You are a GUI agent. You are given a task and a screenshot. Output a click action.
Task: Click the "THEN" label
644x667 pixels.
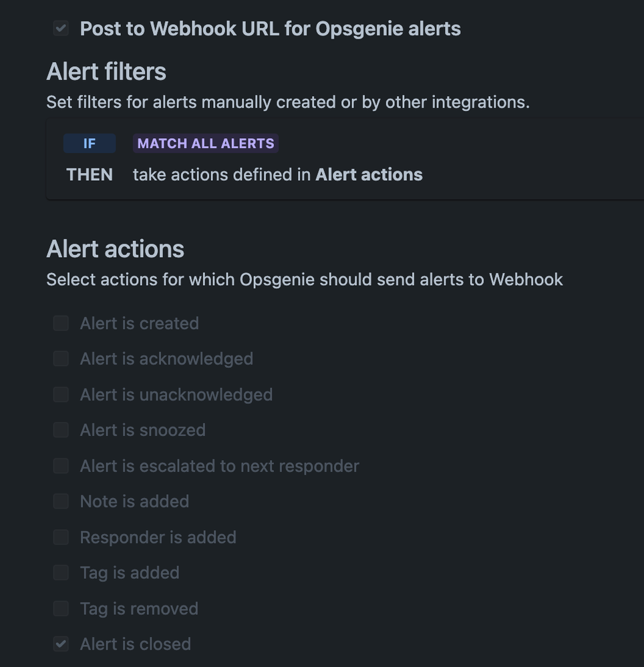tap(89, 174)
